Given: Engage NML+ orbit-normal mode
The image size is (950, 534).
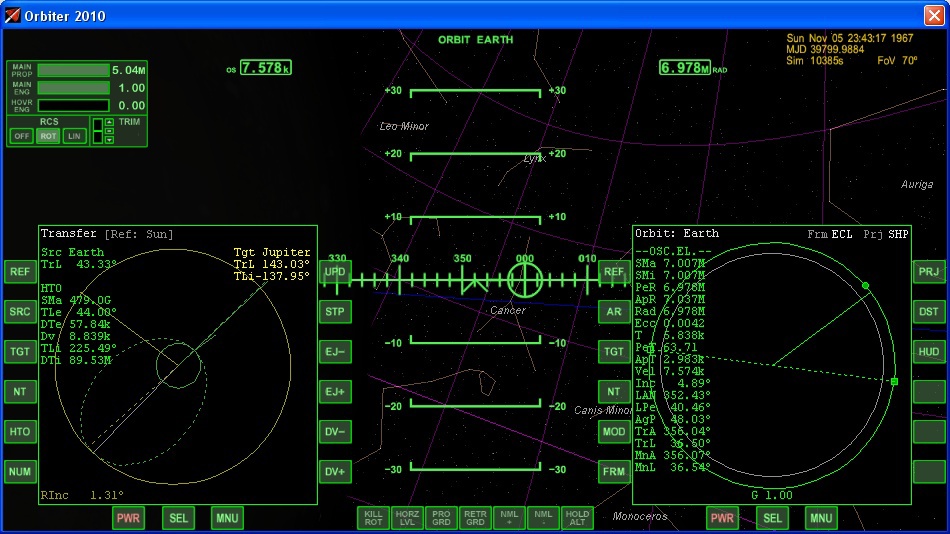Looking at the screenshot, I should click(x=509, y=518).
